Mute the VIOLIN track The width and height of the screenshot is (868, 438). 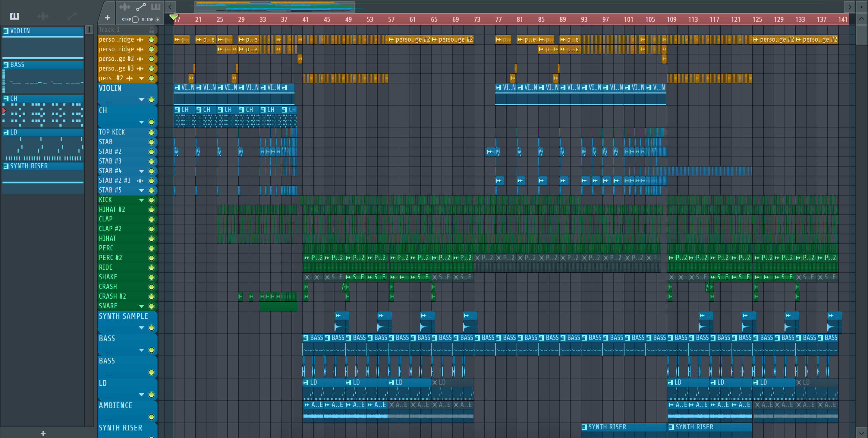(x=152, y=100)
